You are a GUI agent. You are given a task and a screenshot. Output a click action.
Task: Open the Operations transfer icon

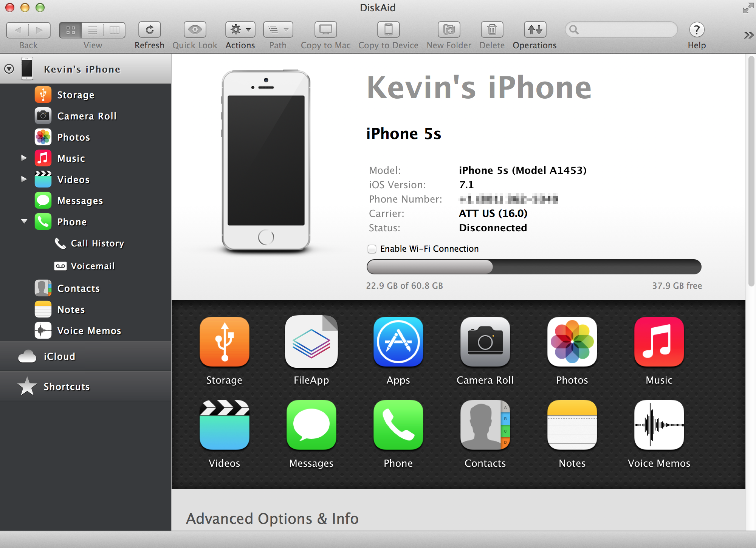pos(535,30)
